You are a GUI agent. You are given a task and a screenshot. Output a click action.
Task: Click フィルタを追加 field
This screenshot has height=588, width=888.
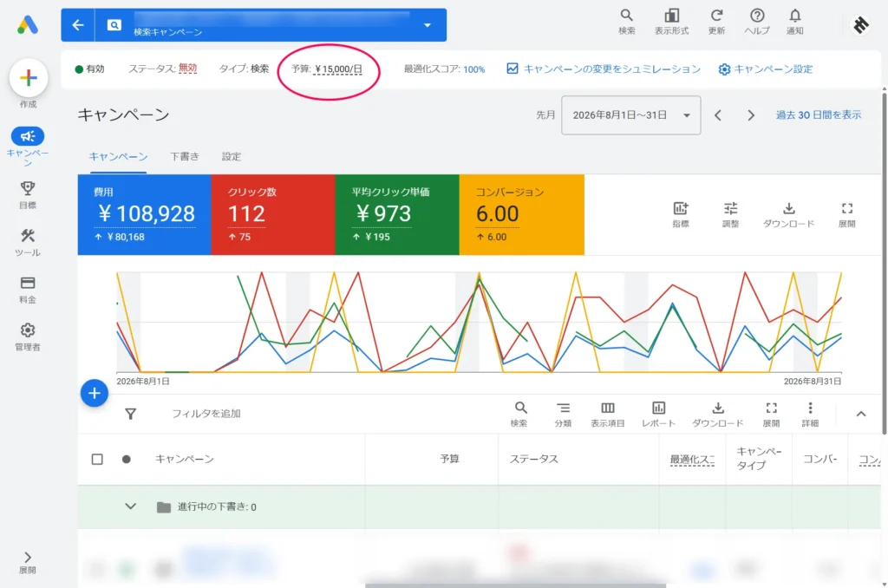206,414
